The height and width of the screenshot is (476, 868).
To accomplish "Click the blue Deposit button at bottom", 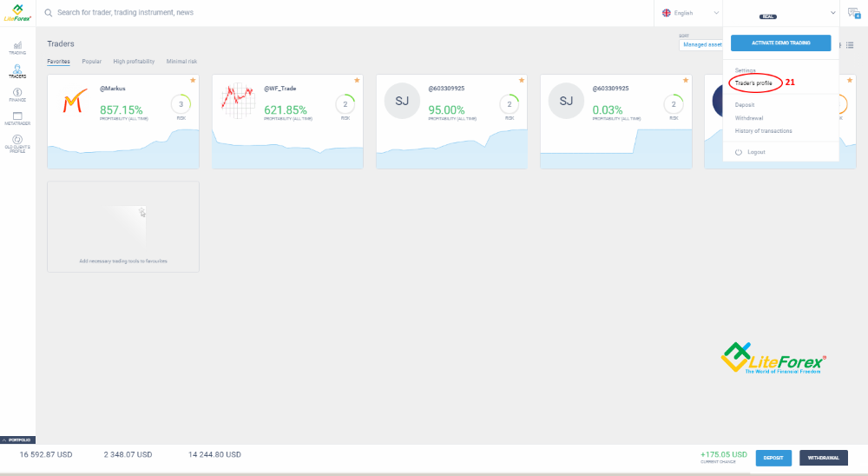I will (x=773, y=458).
